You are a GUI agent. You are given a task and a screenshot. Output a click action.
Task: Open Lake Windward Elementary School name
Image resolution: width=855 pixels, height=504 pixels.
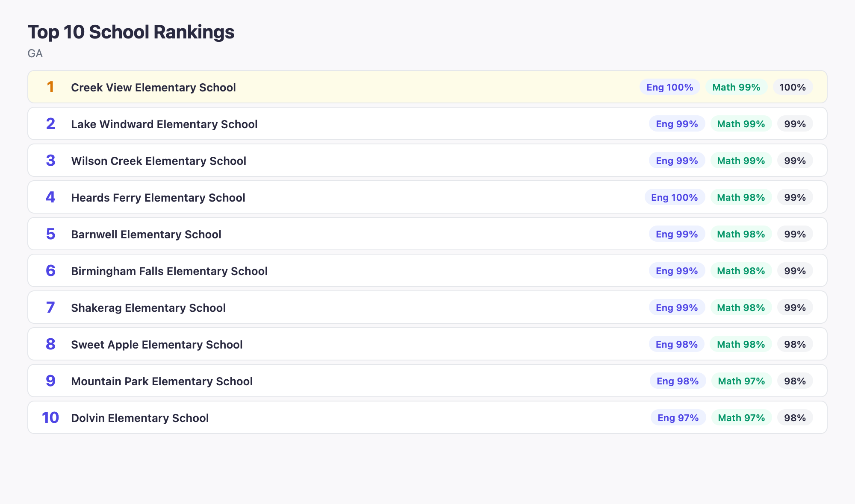(x=164, y=124)
